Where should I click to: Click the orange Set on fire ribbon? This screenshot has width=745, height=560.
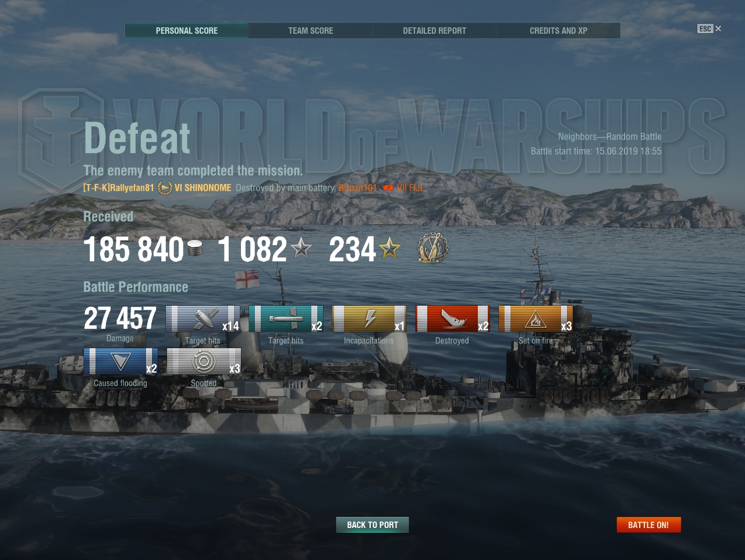tap(535, 319)
